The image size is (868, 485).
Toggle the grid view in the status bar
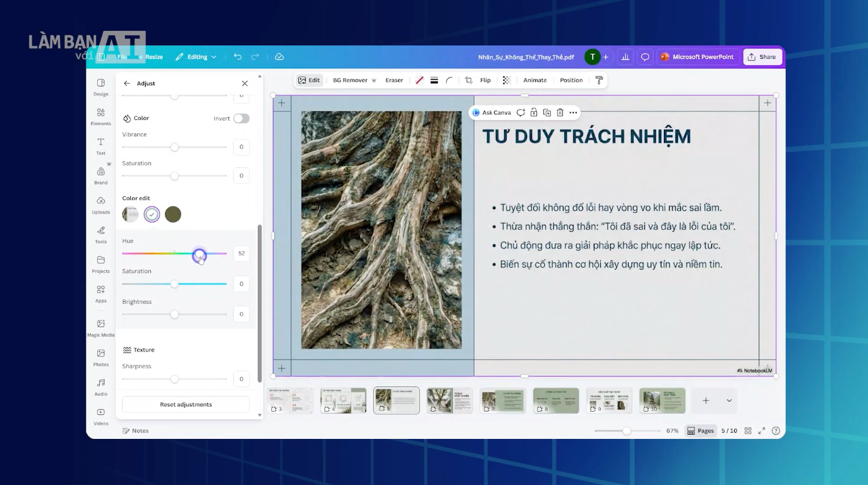747,430
